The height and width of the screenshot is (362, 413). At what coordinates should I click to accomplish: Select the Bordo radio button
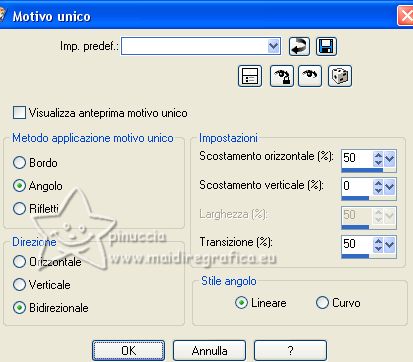[x=19, y=163]
